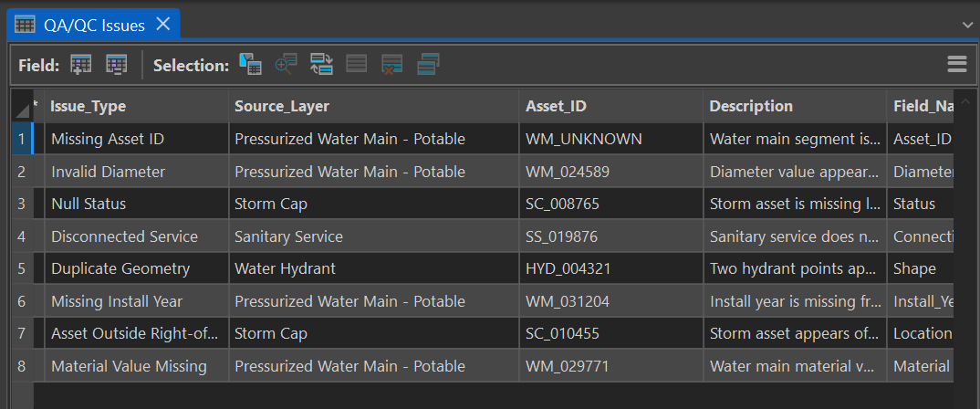Viewport: 980px width, 409px height.
Task: Open the pane options chevron dropdown
Action: pyautogui.click(x=968, y=25)
